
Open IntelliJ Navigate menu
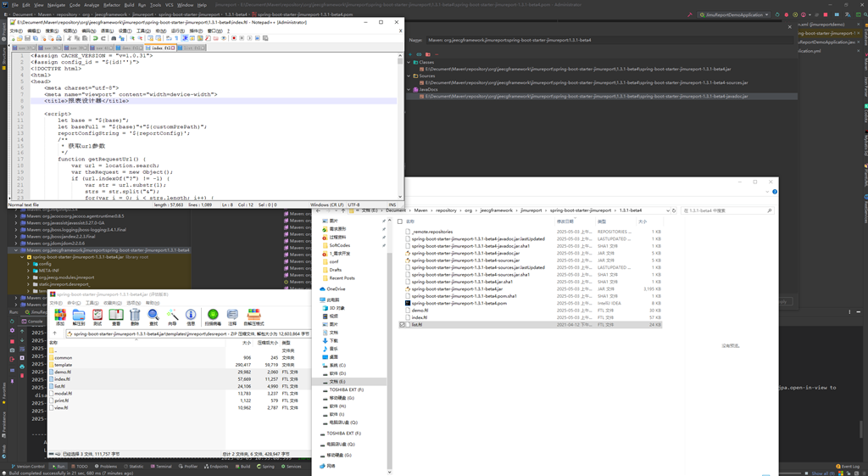[57, 5]
